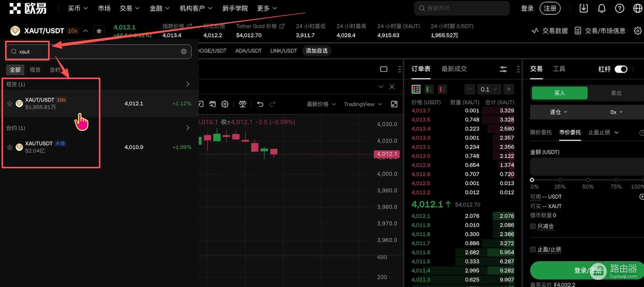Open the 市场 navigation item
Viewport: 644px width, 287px height.
[104, 8]
